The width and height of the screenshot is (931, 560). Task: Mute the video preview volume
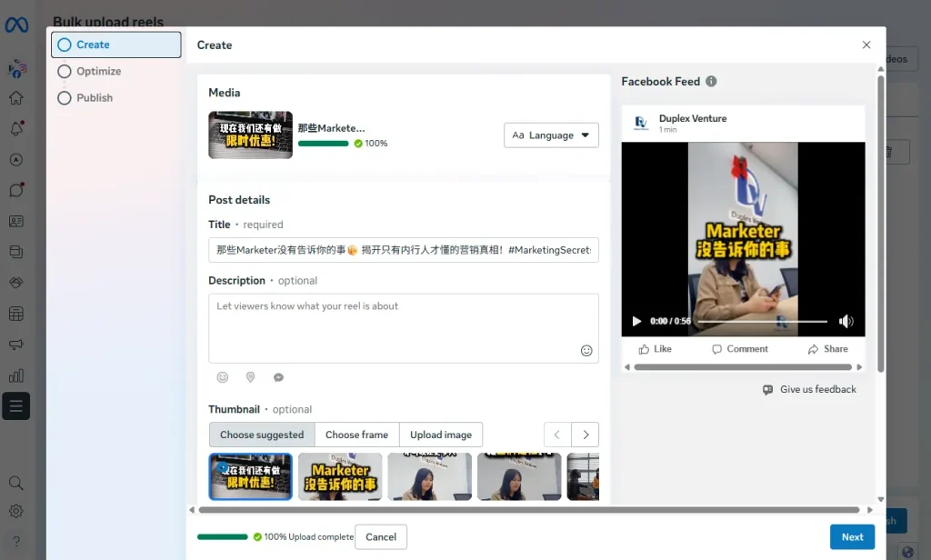click(846, 321)
